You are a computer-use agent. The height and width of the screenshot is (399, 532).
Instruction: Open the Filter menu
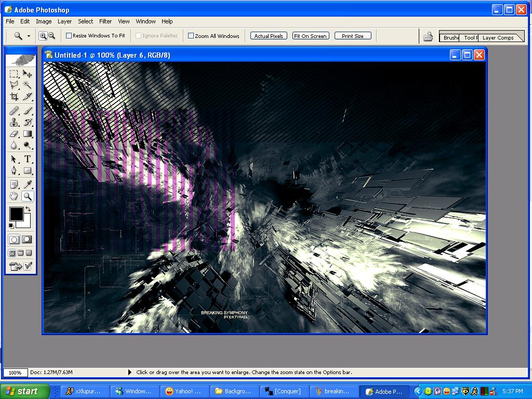(105, 21)
